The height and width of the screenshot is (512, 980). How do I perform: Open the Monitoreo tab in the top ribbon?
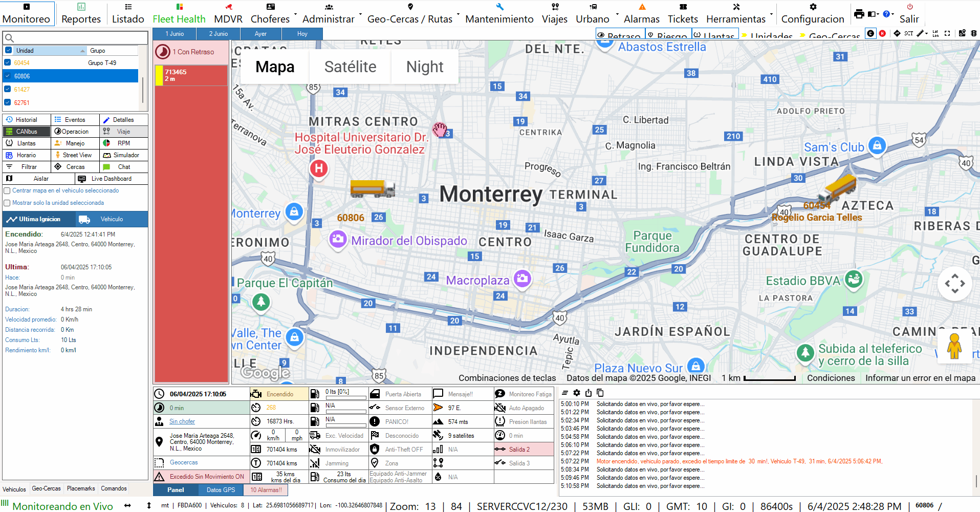click(27, 13)
